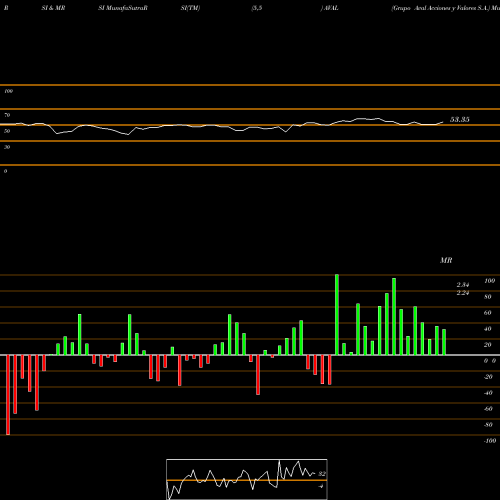Click the "-4" value in the mini chart
500x500 pixels.
[321, 486]
